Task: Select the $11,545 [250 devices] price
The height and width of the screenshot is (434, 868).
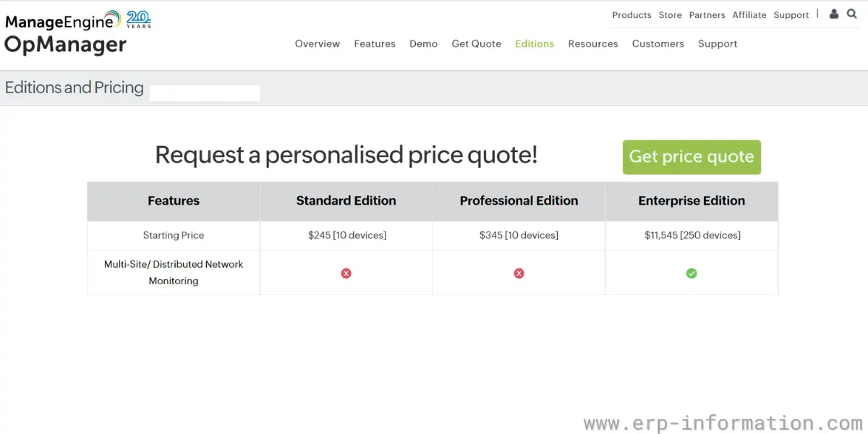Action: [x=692, y=236]
